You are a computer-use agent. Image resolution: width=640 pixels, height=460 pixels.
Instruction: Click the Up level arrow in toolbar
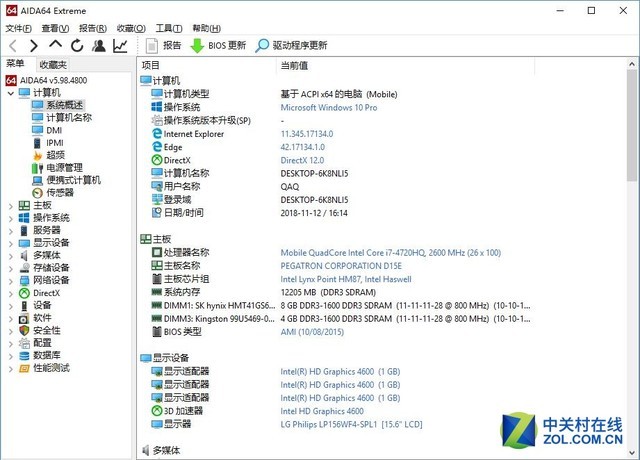tap(55, 45)
